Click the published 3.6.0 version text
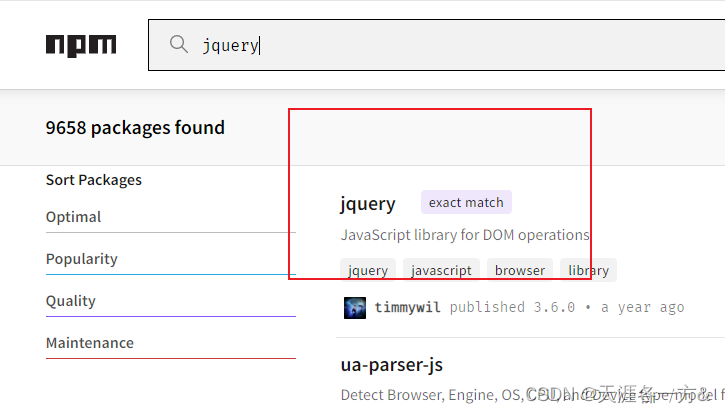 512,307
